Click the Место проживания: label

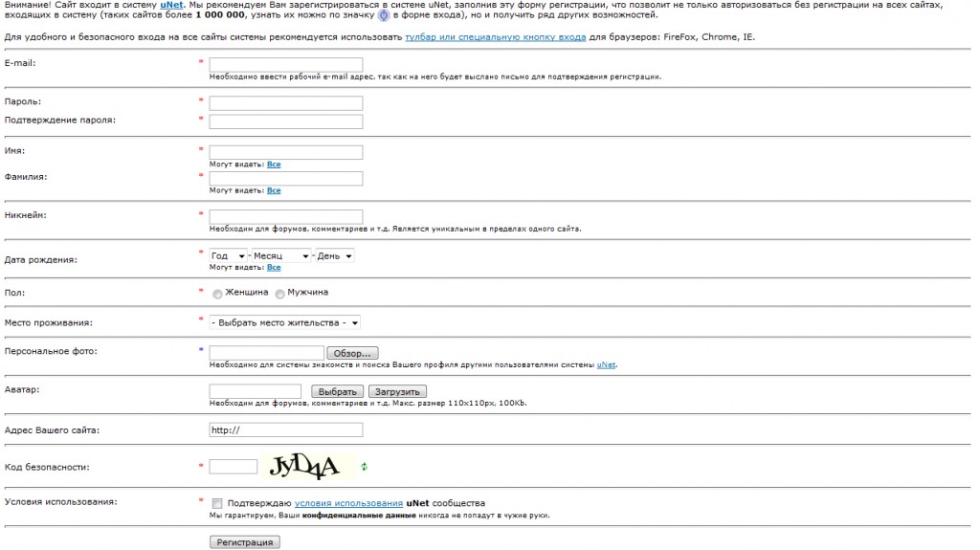(48, 323)
